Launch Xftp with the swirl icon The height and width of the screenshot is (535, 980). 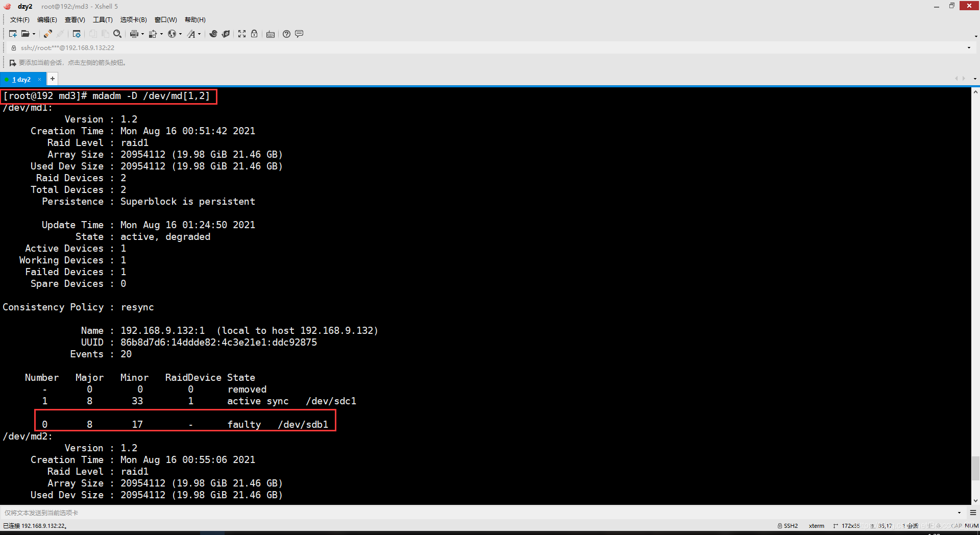(x=213, y=34)
